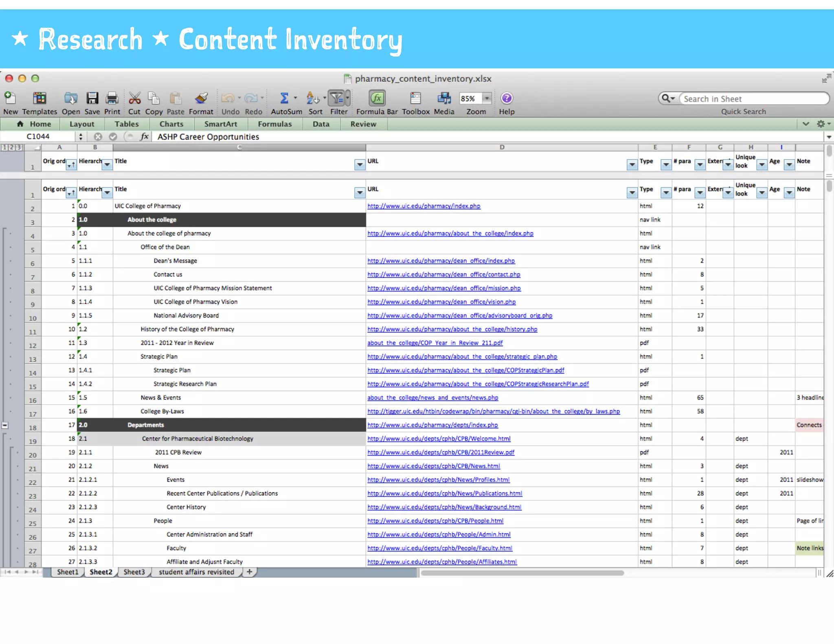Open the Age column filter dropdown in frozen header
834x644 pixels.
pos(789,164)
